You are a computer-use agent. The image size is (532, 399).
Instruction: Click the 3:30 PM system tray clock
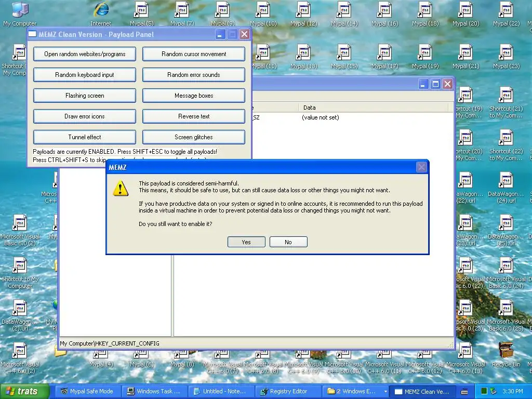[x=513, y=391]
